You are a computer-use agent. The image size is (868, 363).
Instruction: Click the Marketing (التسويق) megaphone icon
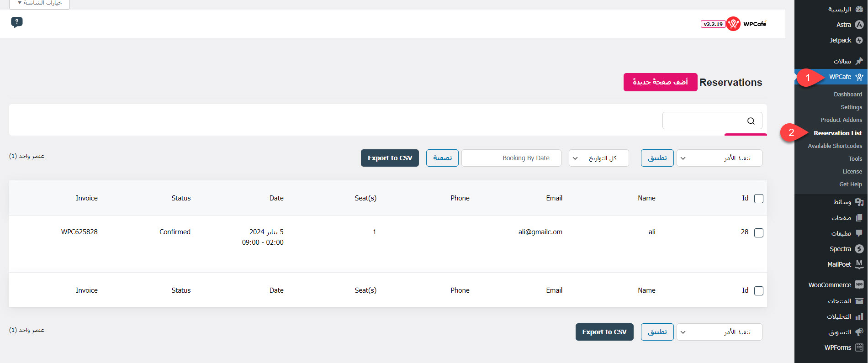click(x=859, y=332)
